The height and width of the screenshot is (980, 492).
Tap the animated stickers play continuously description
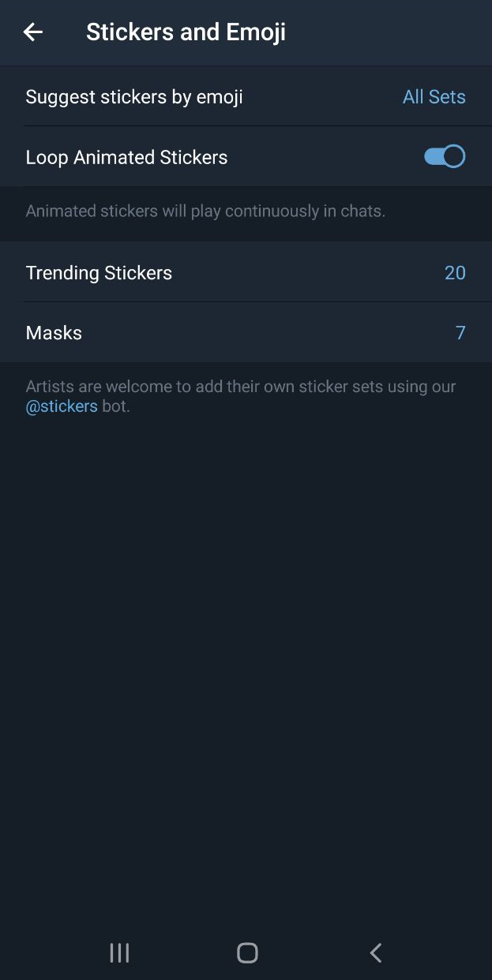point(205,211)
